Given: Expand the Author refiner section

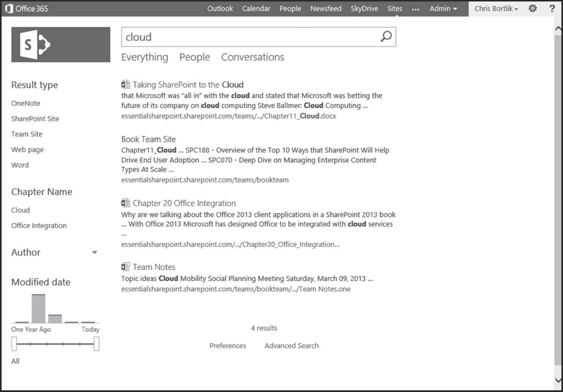Looking at the screenshot, I should 95,252.
